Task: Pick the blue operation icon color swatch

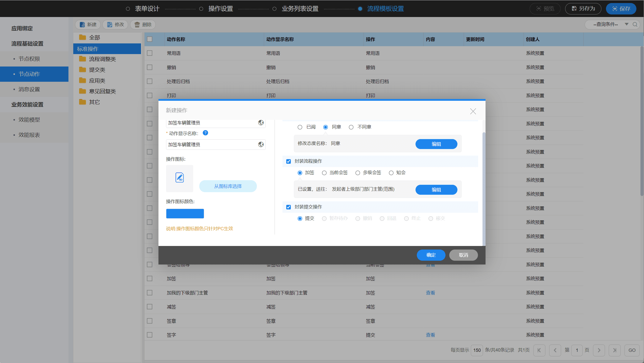Action: click(x=185, y=213)
